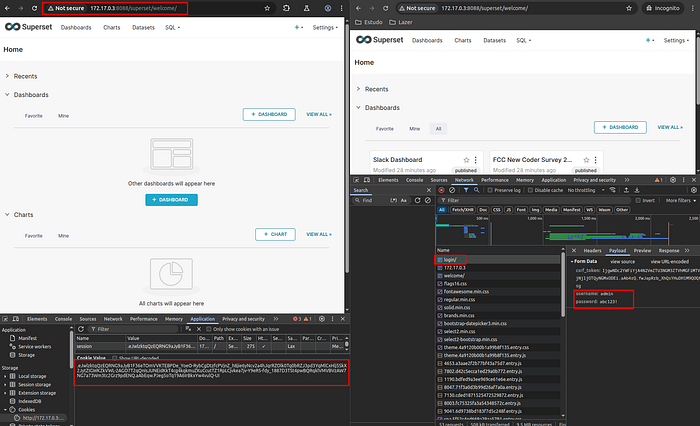Open network search magnifier icon
The image size is (700, 426).
tap(476, 190)
